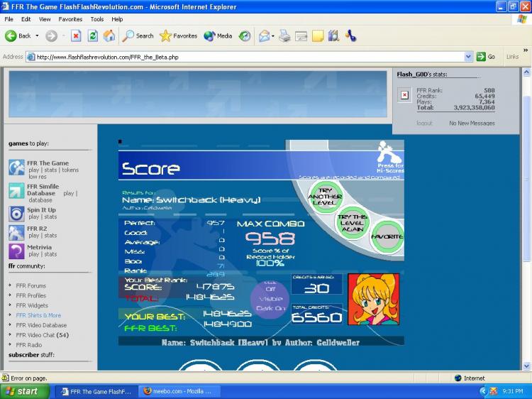Click the Spin It Up game icon
The height and width of the screenshot is (399, 532).
(16, 214)
